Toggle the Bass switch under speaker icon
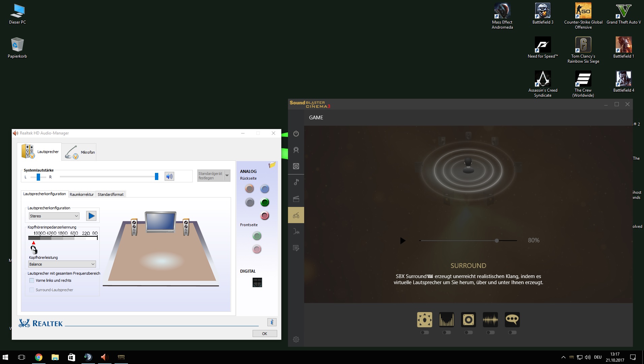The image size is (644, 364). tap(468, 333)
